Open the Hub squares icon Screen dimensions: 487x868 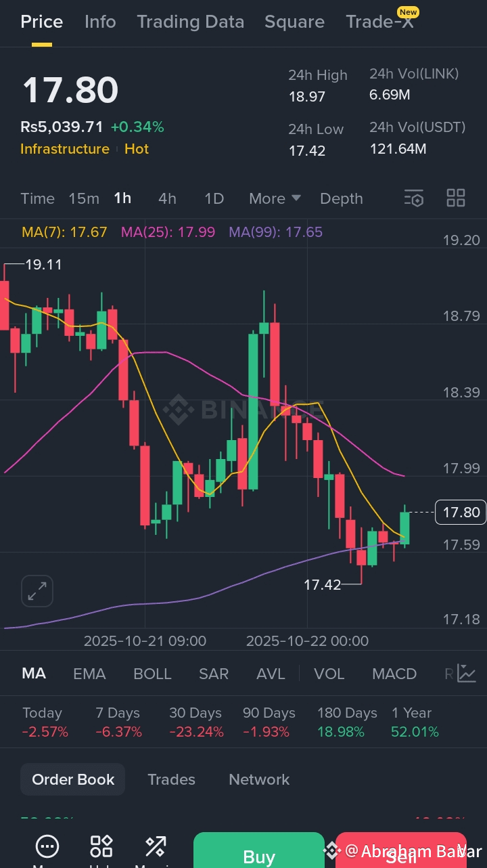(101, 846)
